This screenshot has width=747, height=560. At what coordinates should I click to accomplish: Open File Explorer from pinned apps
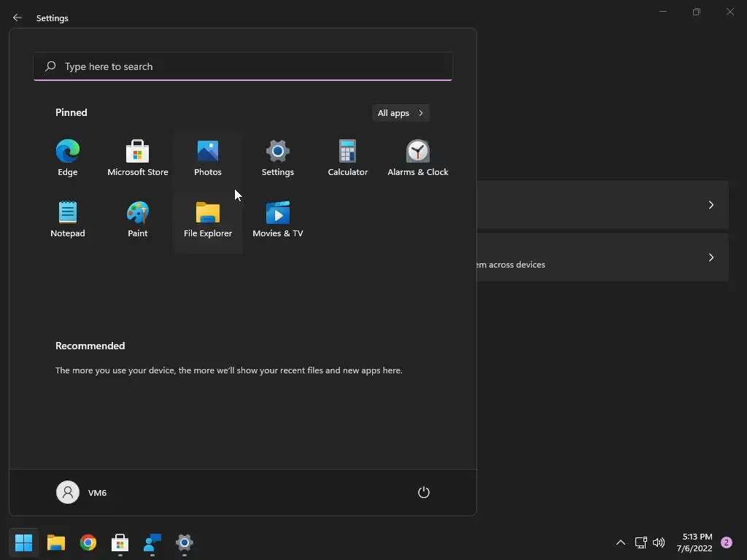tap(208, 219)
